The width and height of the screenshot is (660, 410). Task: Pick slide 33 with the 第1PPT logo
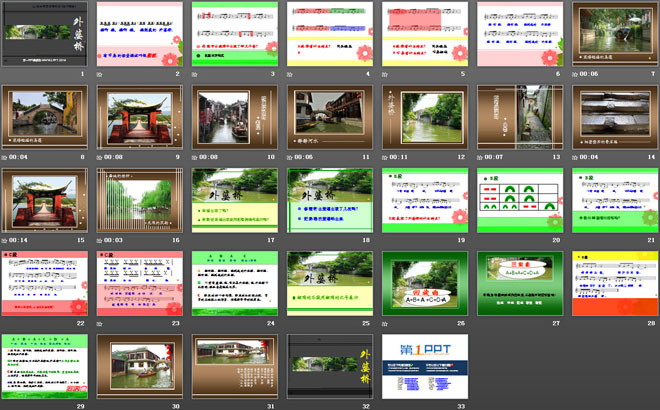[x=423, y=366]
